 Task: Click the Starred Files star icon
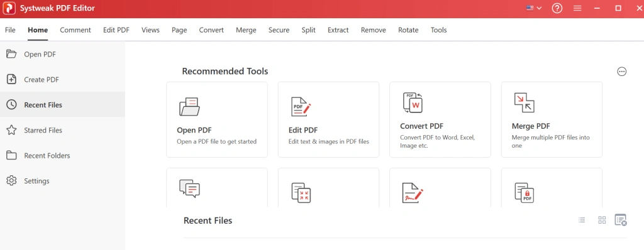(11, 130)
